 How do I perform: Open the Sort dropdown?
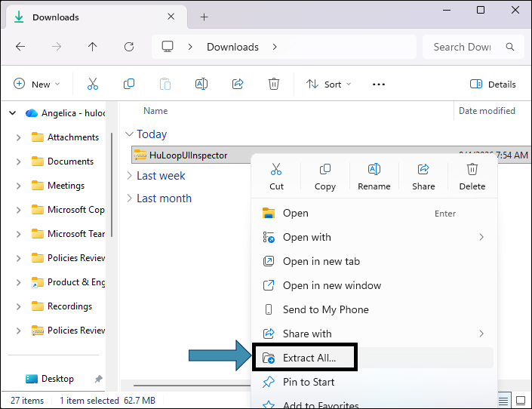pyautogui.click(x=328, y=85)
